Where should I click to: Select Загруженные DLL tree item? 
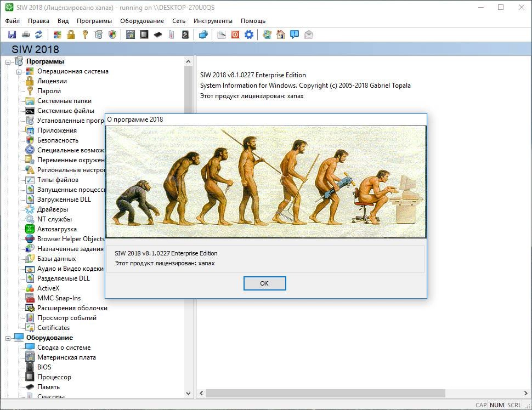(x=64, y=200)
